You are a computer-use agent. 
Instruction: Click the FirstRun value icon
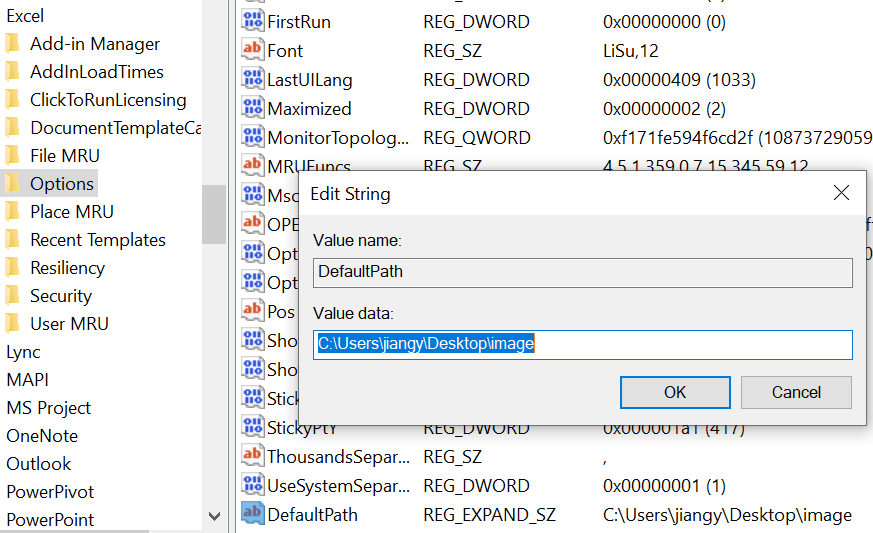pyautogui.click(x=252, y=21)
